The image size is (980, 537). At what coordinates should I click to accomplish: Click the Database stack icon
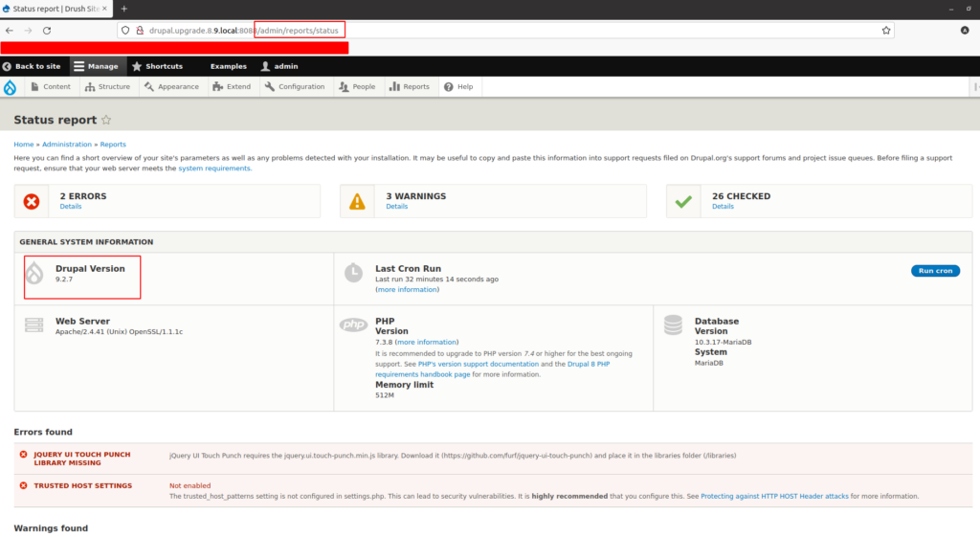[673, 325]
